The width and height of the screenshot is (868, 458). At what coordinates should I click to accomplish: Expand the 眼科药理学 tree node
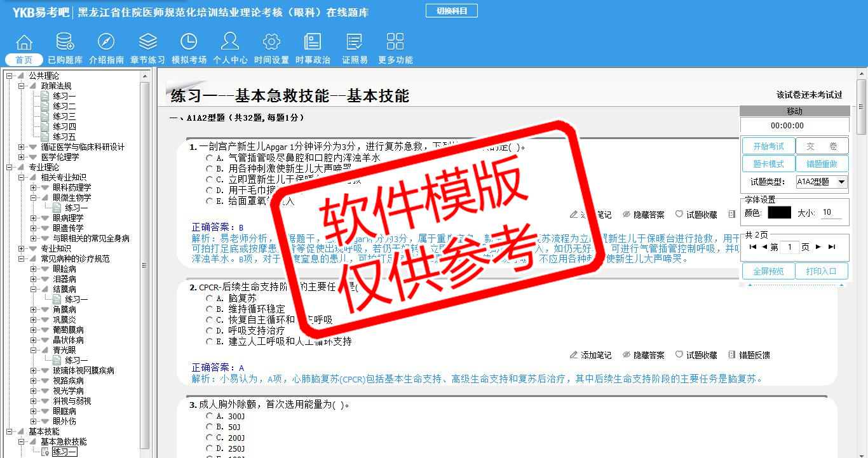(34, 187)
